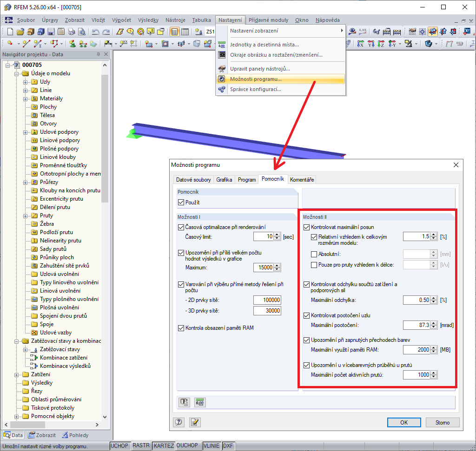Toggle the RASTR status bar button

141,445
